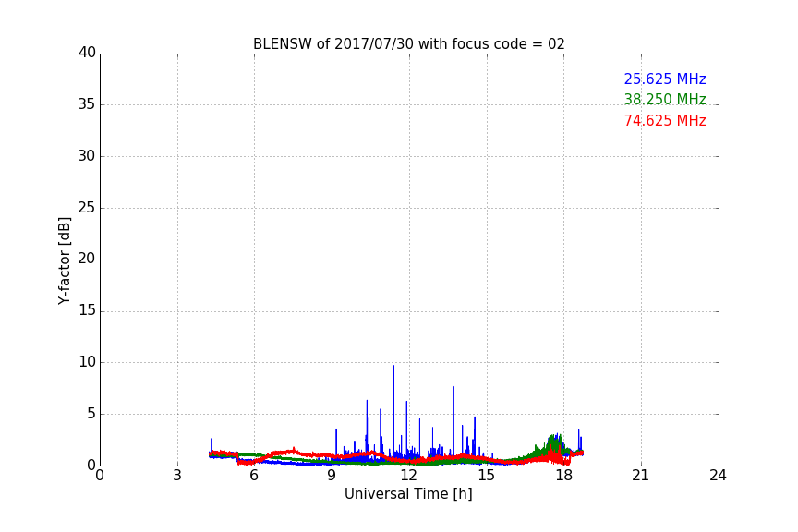798x532 pixels.
Task: Click the y-axis tick label '30'
Action: tap(87, 156)
